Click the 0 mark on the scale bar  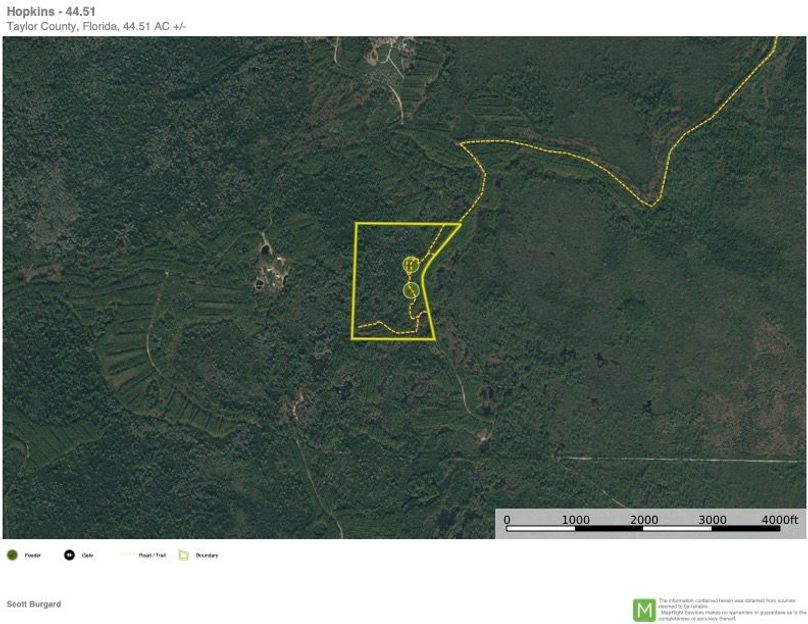point(506,520)
